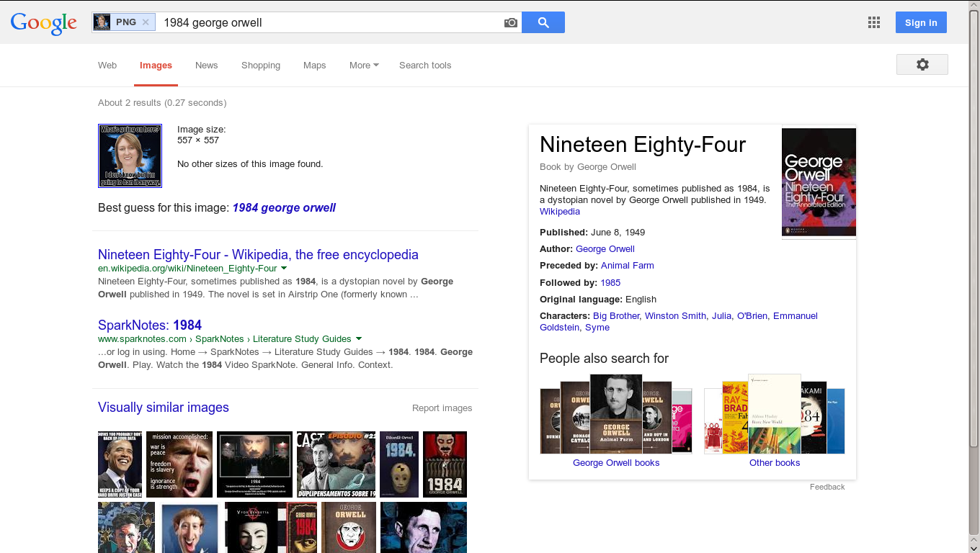Select the Images tab

pyautogui.click(x=156, y=65)
